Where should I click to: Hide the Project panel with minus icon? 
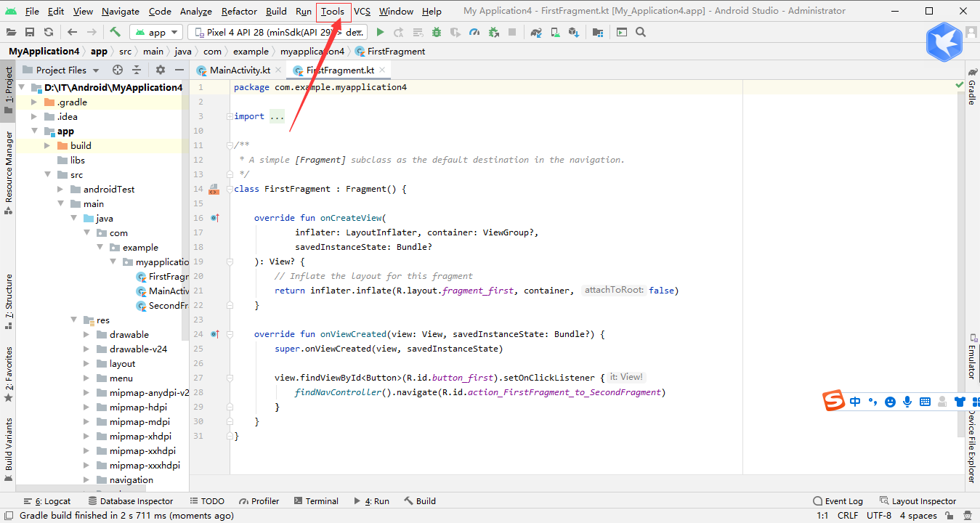(x=179, y=70)
